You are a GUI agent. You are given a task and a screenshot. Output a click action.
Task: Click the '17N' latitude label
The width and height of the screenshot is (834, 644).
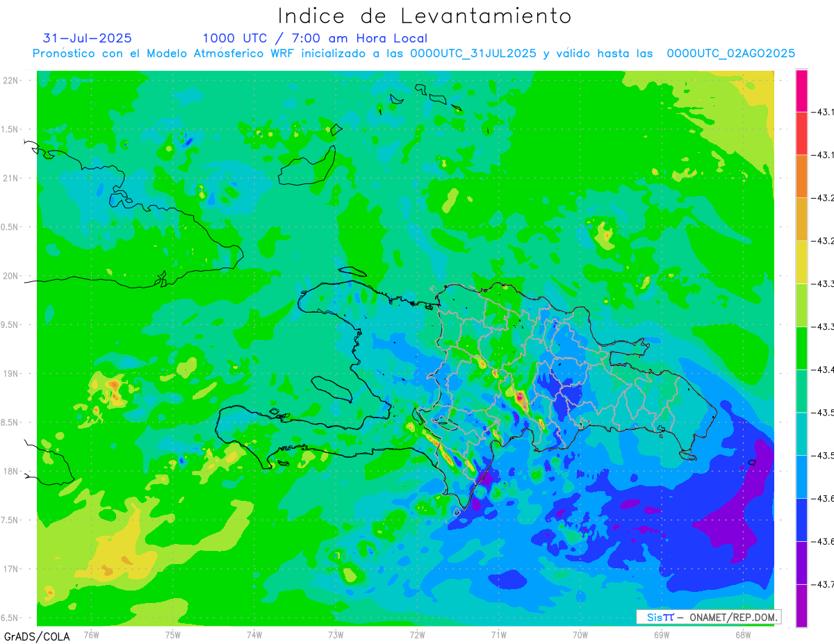[x=11, y=569]
